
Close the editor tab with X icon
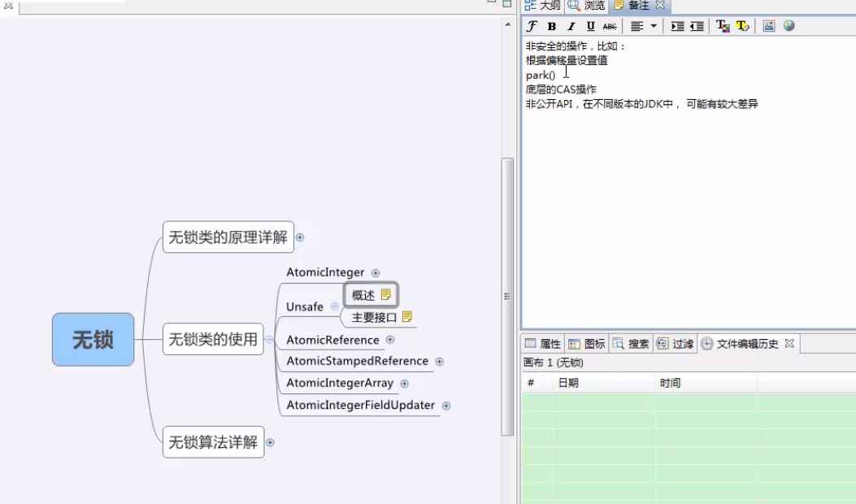(x=8, y=5)
